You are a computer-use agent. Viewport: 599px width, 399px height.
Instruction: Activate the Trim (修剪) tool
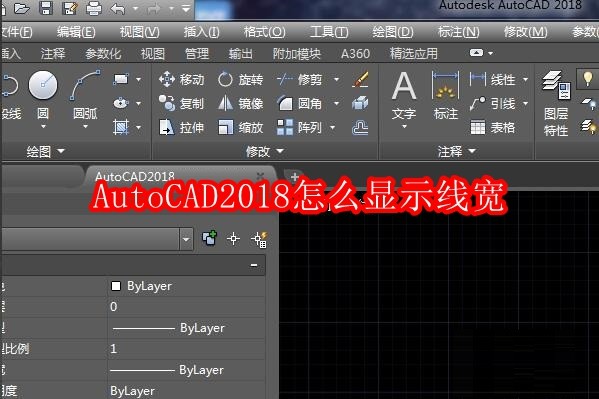(300, 79)
